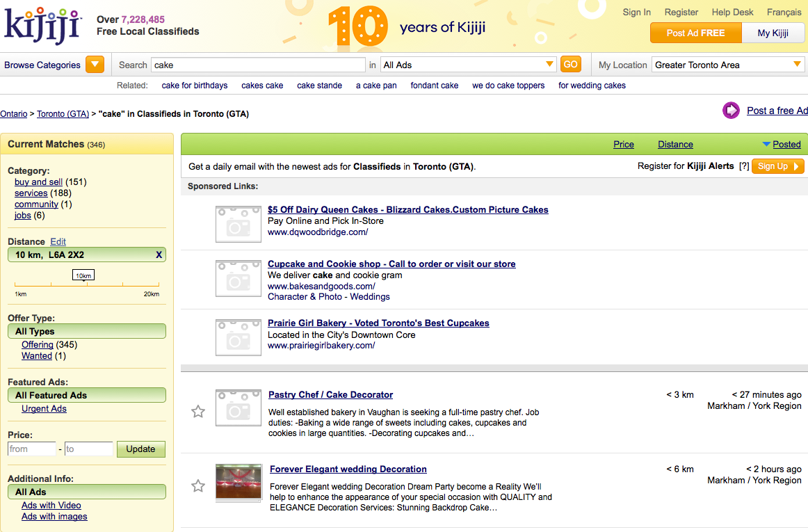
Task: Select All Types offer type
Action: [86, 331]
